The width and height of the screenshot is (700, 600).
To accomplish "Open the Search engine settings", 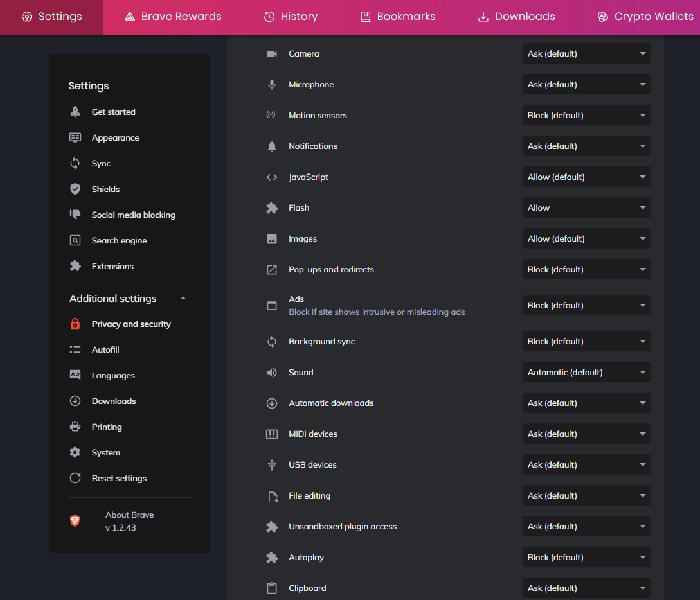I will pyautogui.click(x=119, y=240).
